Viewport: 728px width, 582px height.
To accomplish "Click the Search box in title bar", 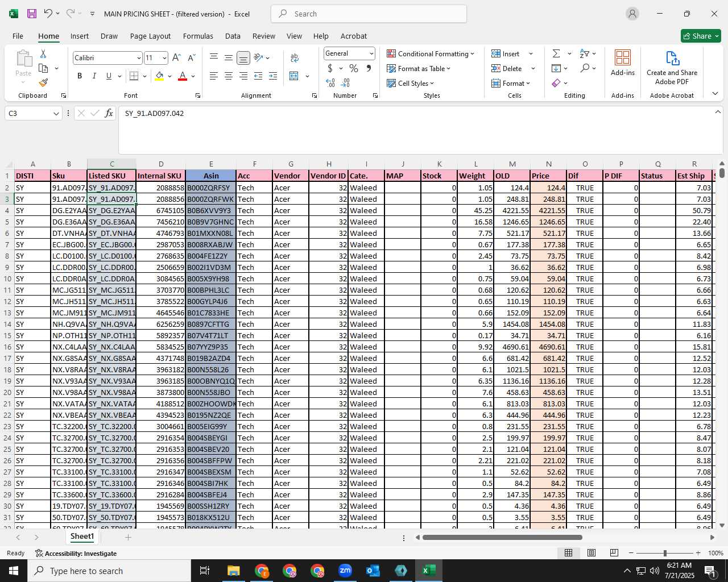I will click(x=369, y=14).
